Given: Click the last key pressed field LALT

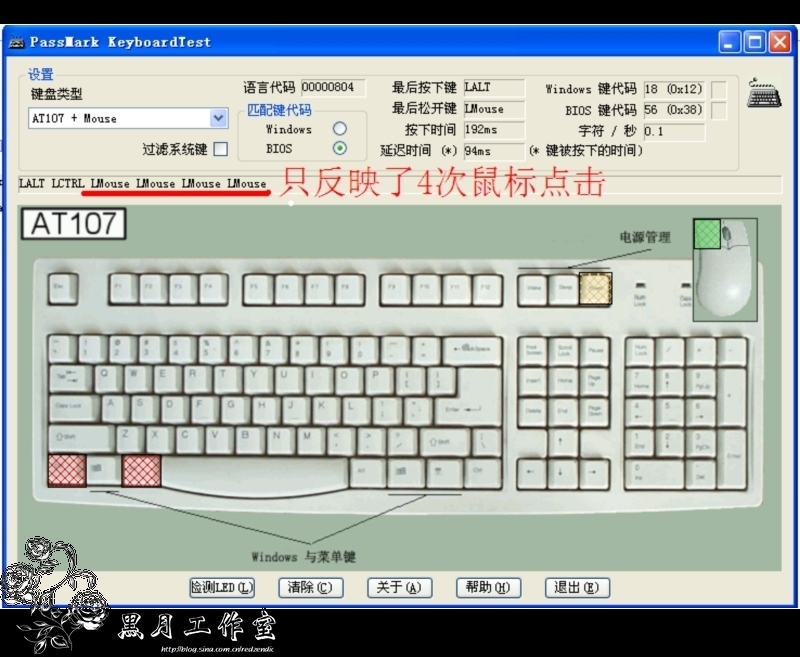Looking at the screenshot, I should pyautogui.click(x=494, y=88).
